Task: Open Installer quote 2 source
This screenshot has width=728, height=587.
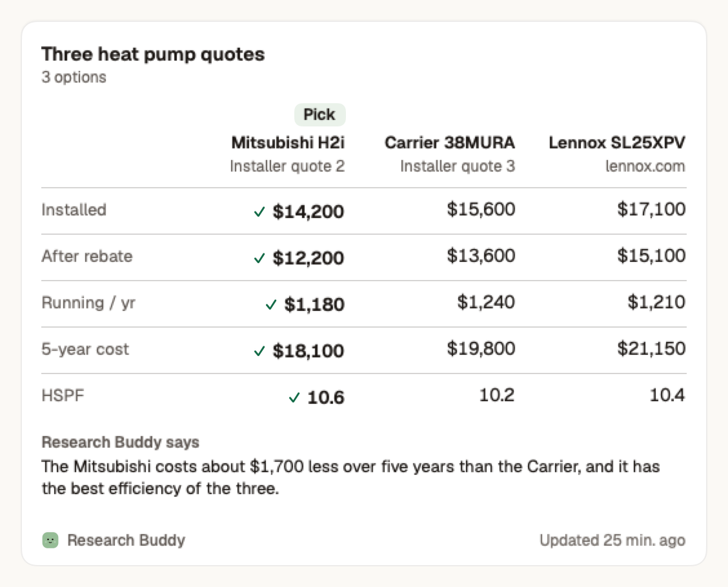Action: click(287, 166)
